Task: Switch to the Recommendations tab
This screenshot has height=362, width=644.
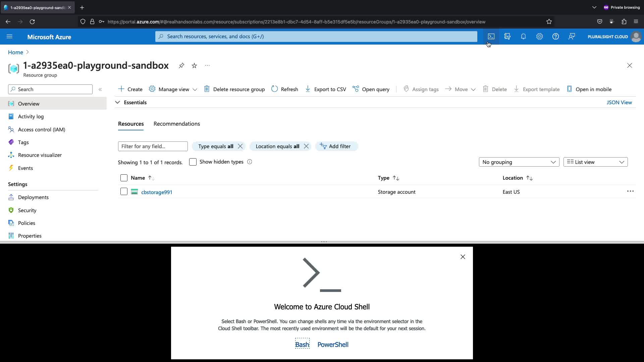Action: click(x=177, y=124)
